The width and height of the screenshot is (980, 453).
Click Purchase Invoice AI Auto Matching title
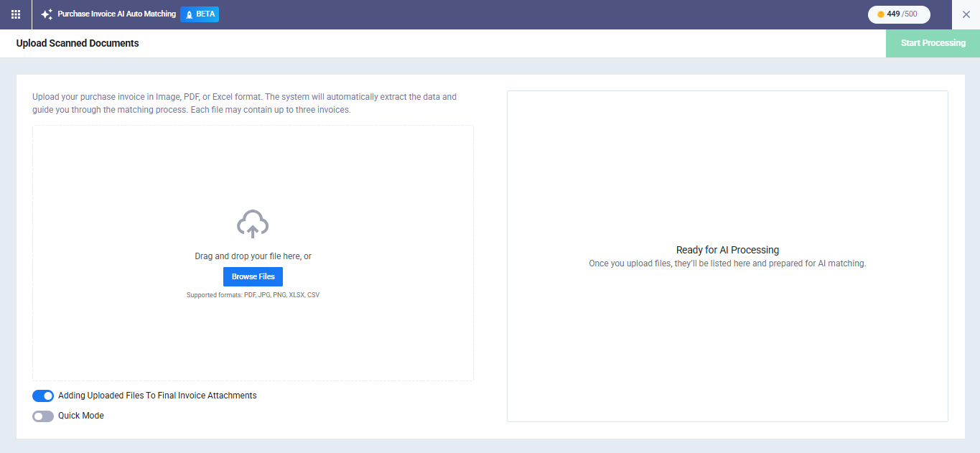[x=116, y=14]
